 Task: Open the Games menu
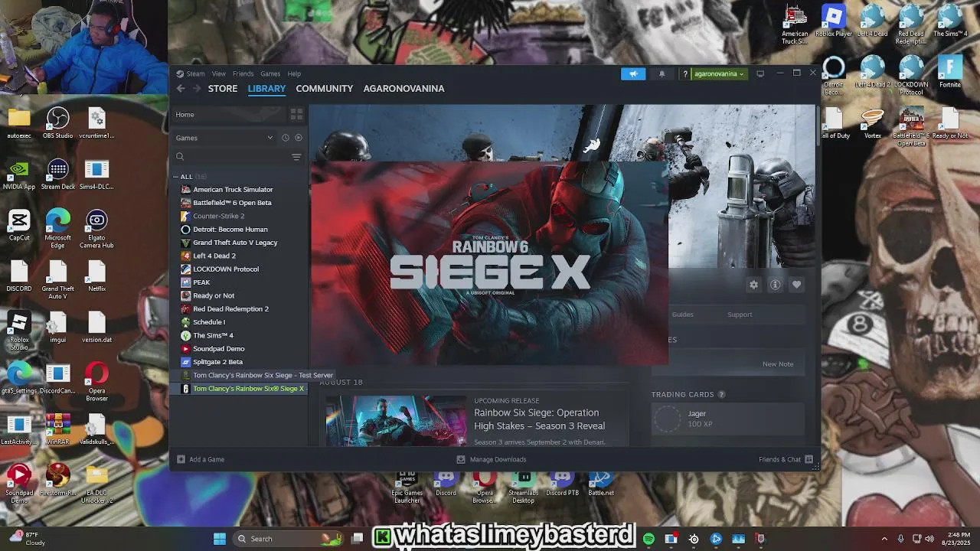[270, 73]
